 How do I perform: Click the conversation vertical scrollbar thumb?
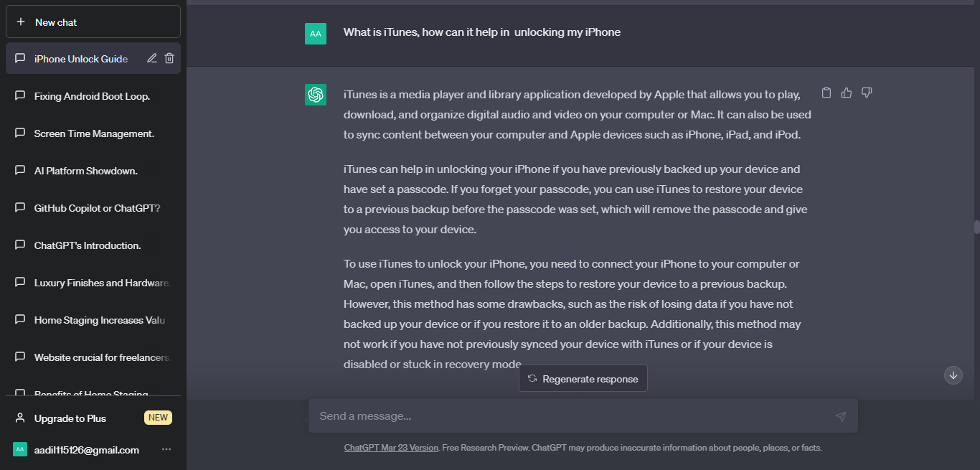[976, 227]
